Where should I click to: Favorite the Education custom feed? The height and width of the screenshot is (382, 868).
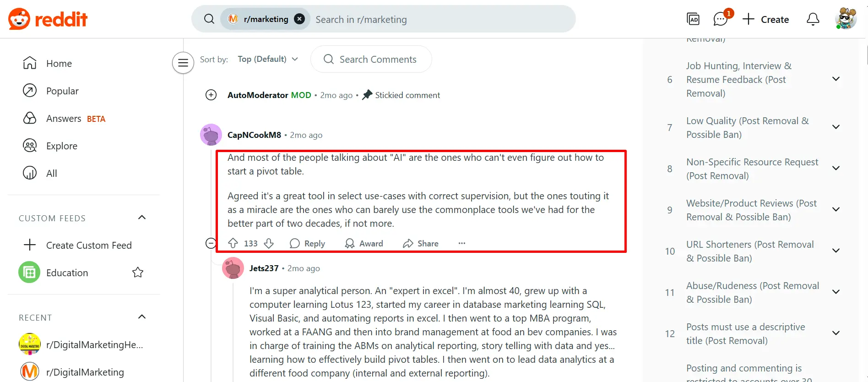point(137,272)
